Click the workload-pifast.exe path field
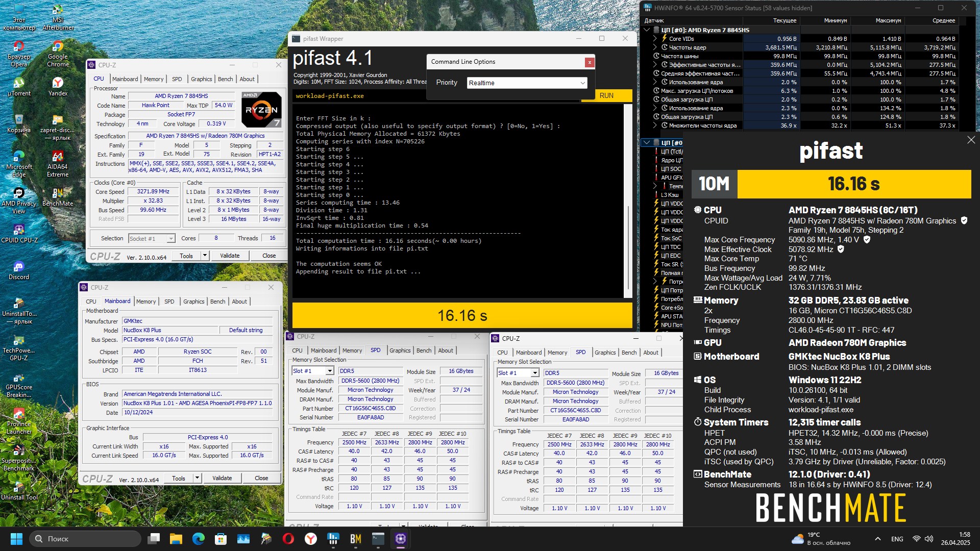This screenshot has width=980, height=551. coord(436,95)
